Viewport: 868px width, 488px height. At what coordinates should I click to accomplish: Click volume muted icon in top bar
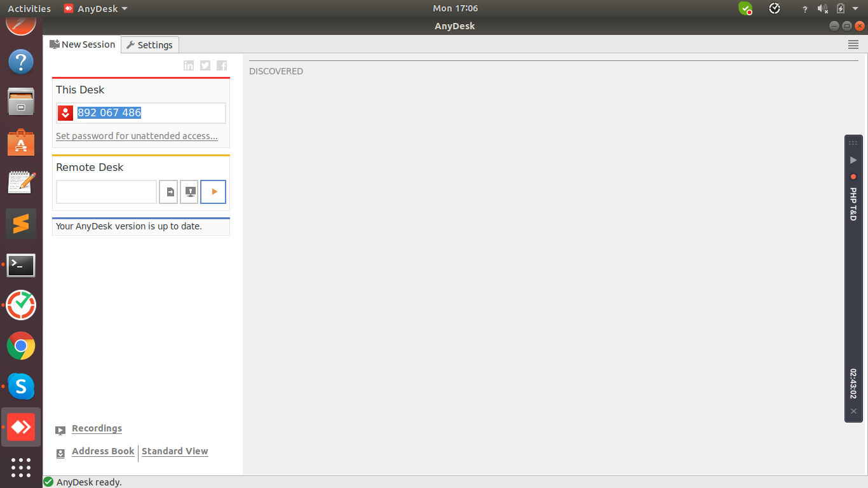[x=823, y=9]
